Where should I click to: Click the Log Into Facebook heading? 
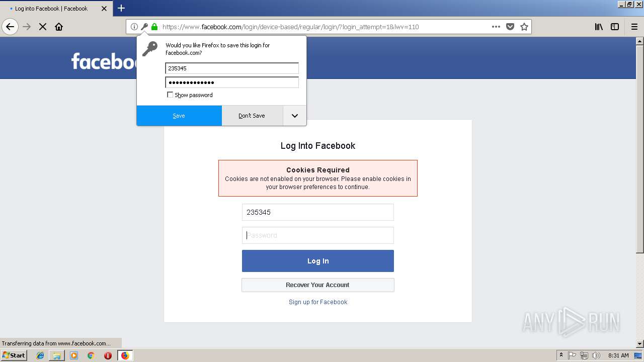pyautogui.click(x=318, y=146)
